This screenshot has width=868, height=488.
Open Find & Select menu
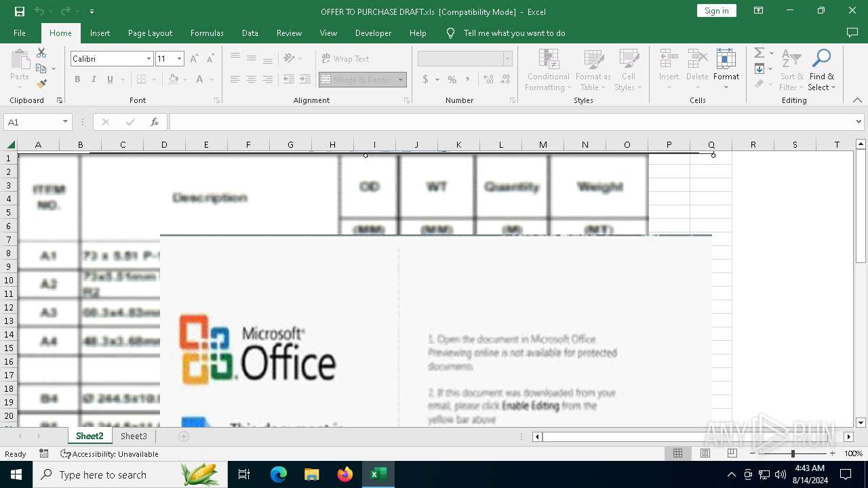coord(822,70)
